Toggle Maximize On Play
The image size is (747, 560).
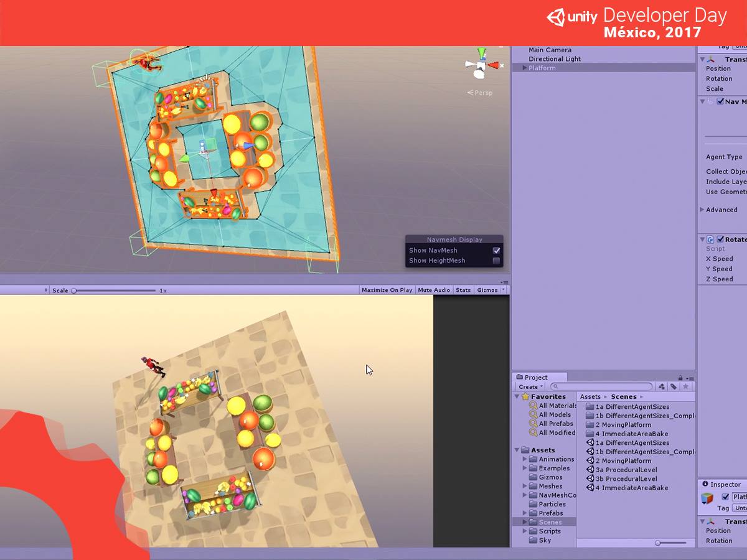[x=387, y=290]
